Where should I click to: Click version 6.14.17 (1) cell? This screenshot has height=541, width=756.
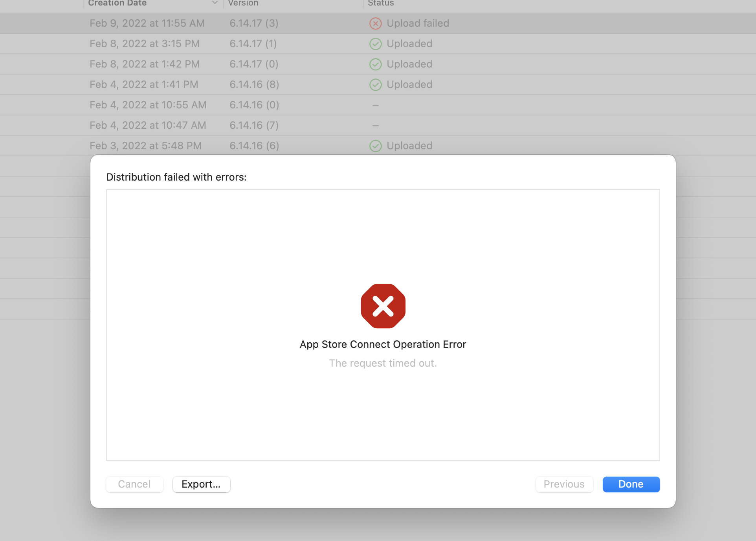tap(253, 44)
